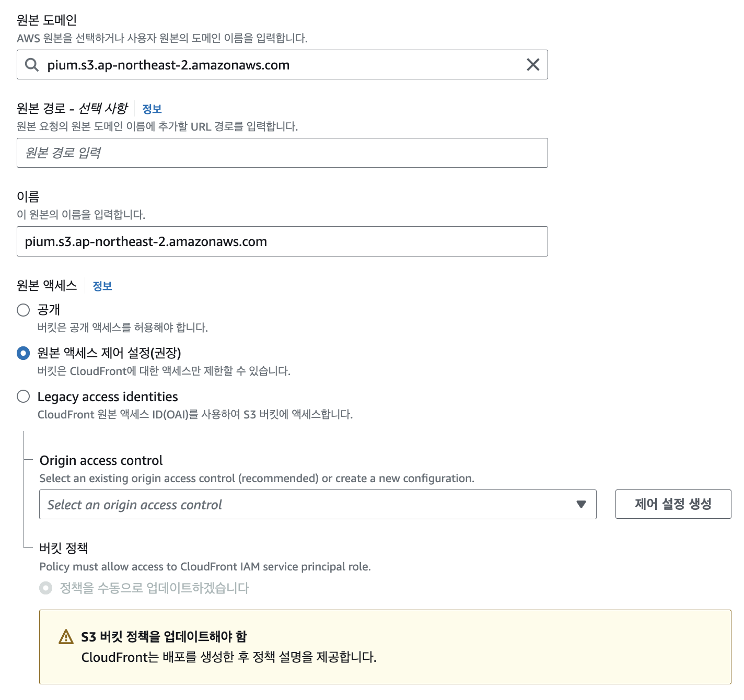Image resolution: width=744 pixels, height=700 pixels.
Task: Click the origin domain search field
Action: click(282, 65)
